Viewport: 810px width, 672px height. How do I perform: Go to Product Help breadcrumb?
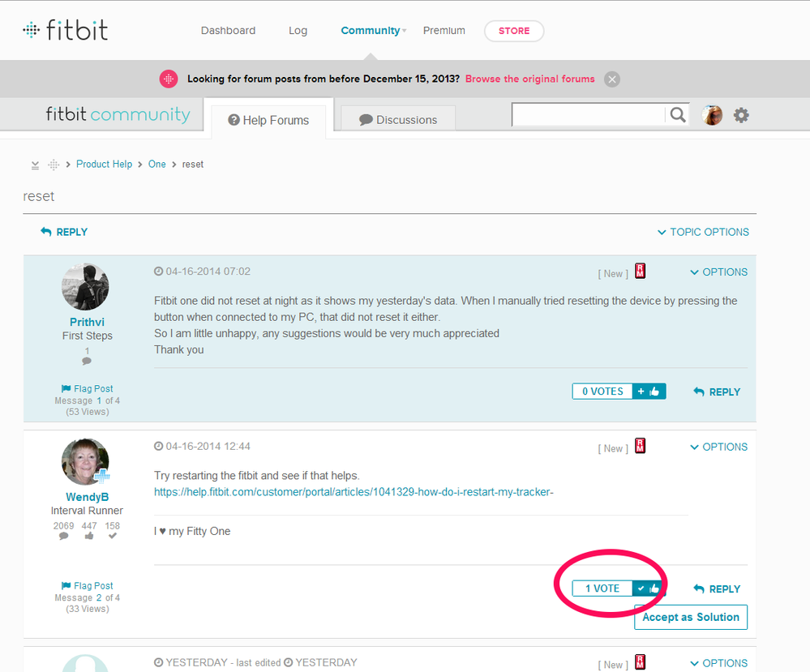(105, 165)
